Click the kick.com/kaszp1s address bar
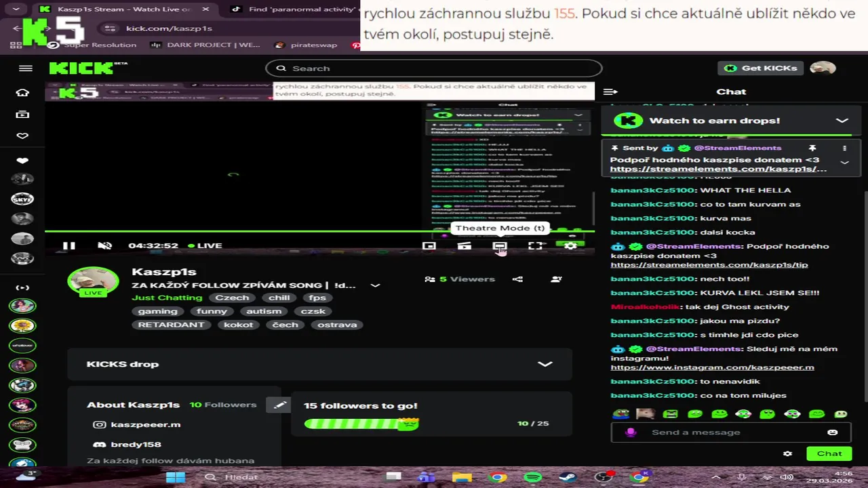 point(169,28)
